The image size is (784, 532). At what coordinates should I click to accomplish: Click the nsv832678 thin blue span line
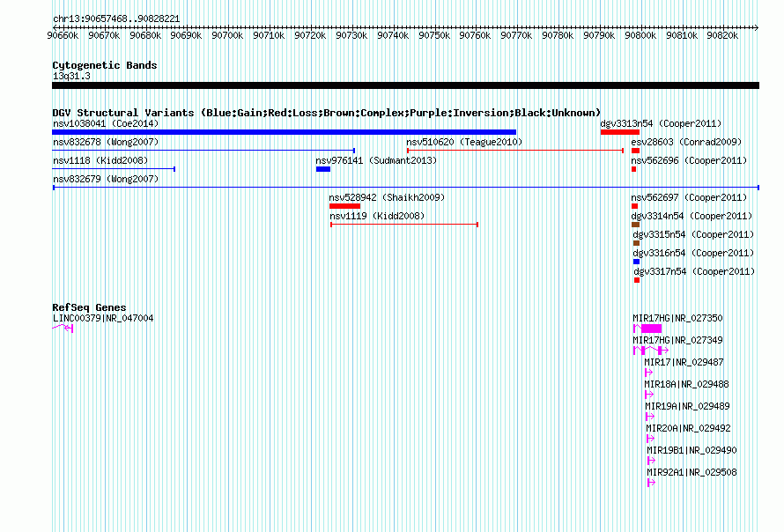click(x=203, y=151)
